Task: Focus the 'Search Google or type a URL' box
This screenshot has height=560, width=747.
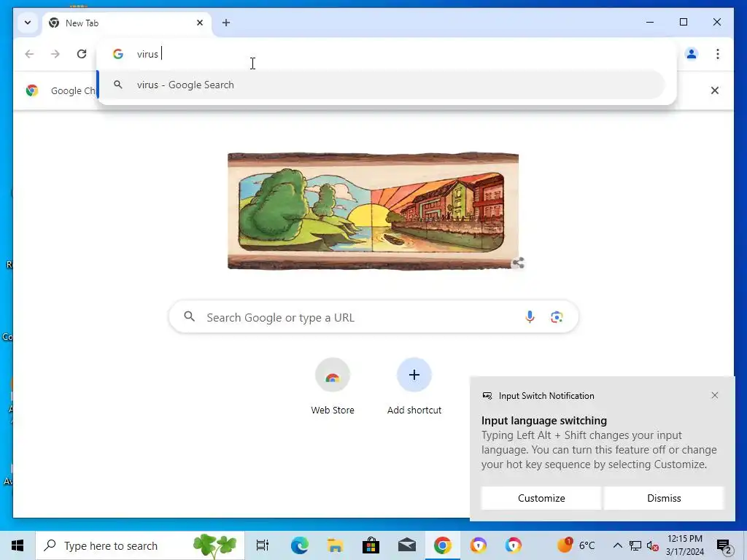Action: [373, 317]
